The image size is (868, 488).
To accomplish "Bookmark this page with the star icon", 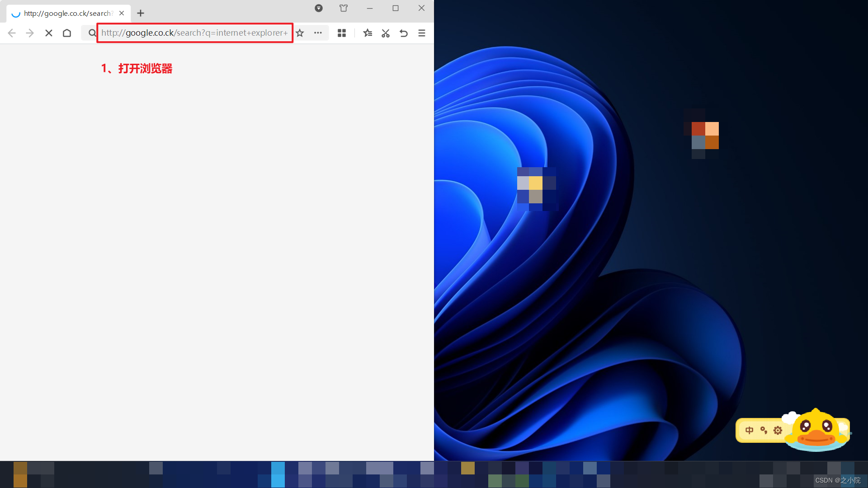I will point(300,33).
